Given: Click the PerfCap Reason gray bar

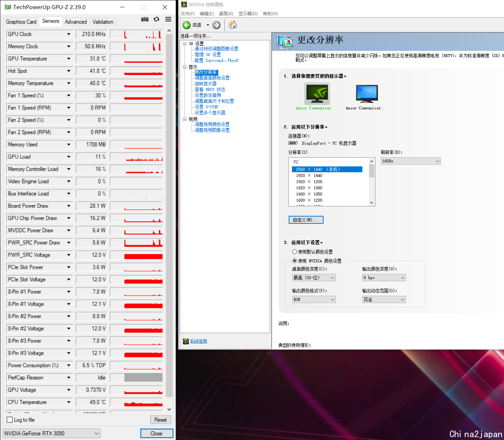Looking at the screenshot, I should click(x=143, y=378).
